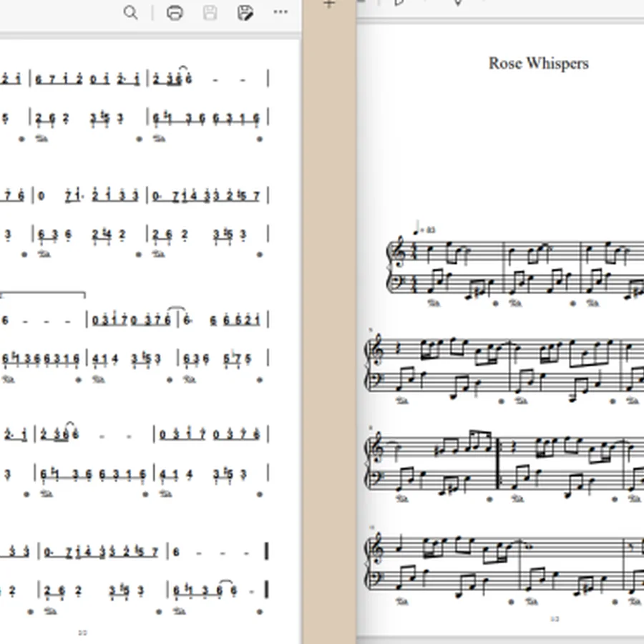Click the first pedal marking under the first staff

(x=434, y=303)
